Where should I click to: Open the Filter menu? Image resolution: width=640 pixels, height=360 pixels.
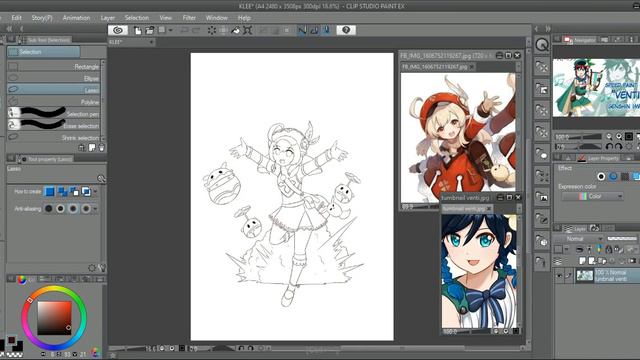coord(189,18)
